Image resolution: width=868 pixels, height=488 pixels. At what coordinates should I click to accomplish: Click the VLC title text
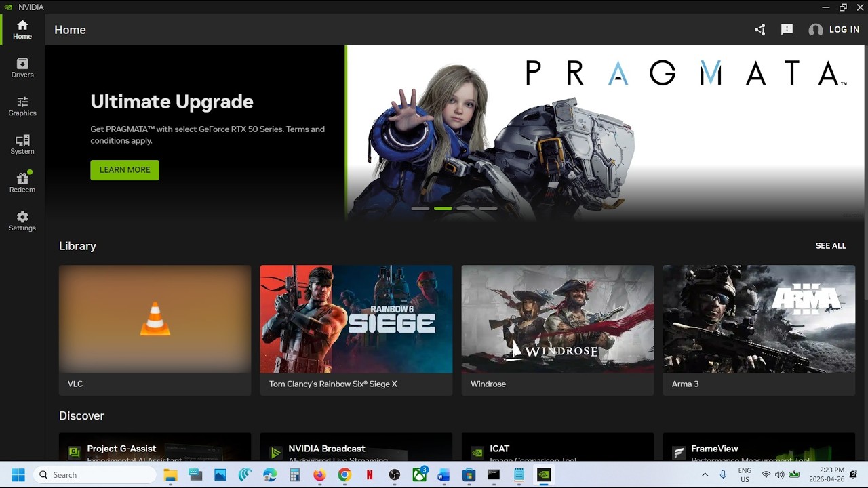coord(75,384)
